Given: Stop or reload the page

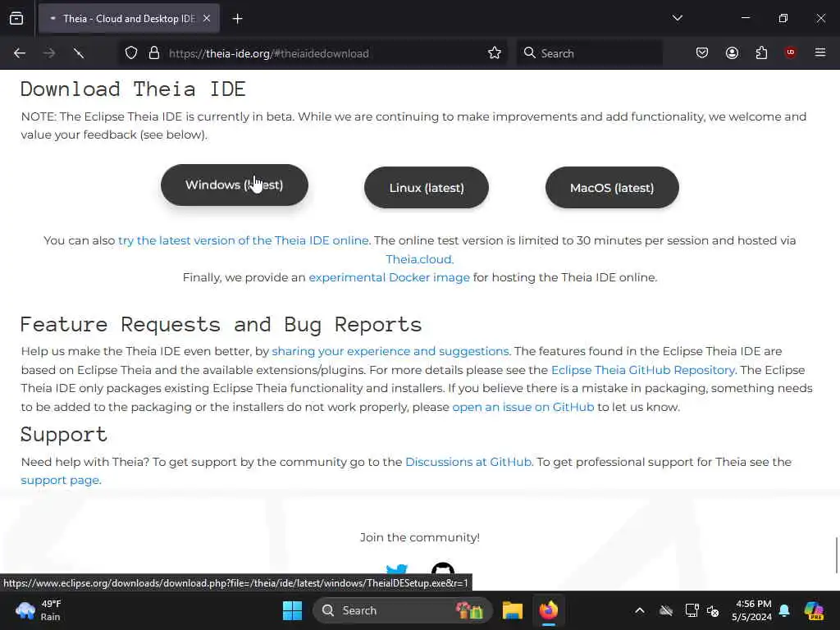Looking at the screenshot, I should (x=79, y=53).
